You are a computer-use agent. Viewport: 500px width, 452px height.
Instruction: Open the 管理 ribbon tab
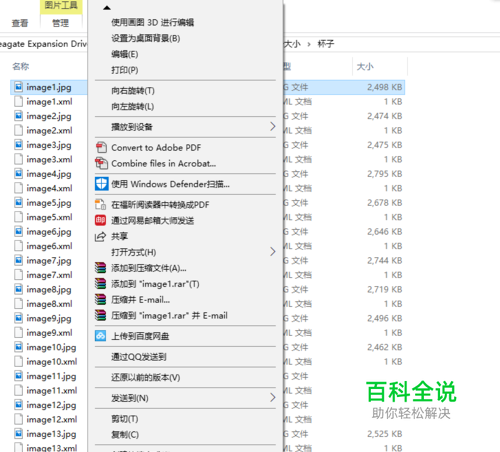coord(61,23)
